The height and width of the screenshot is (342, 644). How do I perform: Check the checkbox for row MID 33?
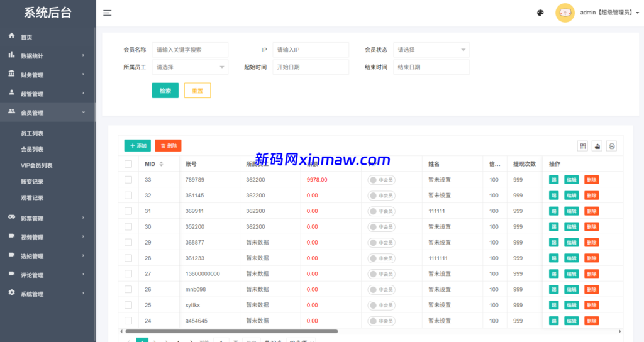pyautogui.click(x=128, y=180)
